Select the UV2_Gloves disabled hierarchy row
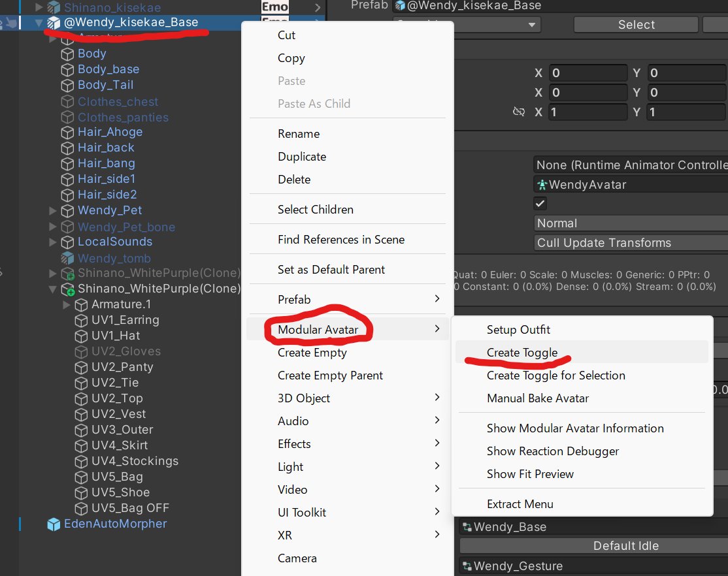Viewport: 728px width, 576px height. click(130, 351)
